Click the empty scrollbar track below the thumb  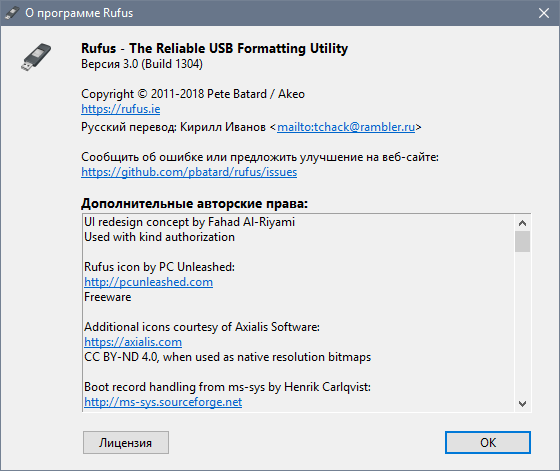522,324
